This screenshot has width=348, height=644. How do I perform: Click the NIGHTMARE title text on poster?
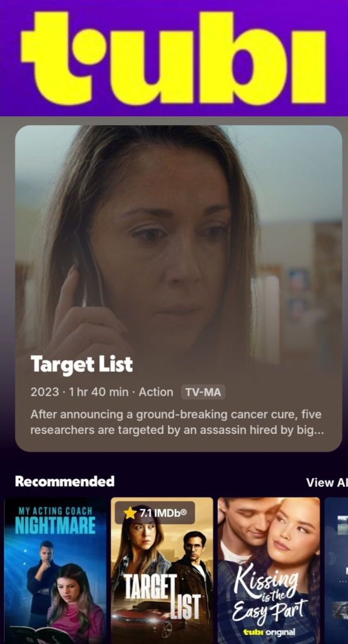55,526
